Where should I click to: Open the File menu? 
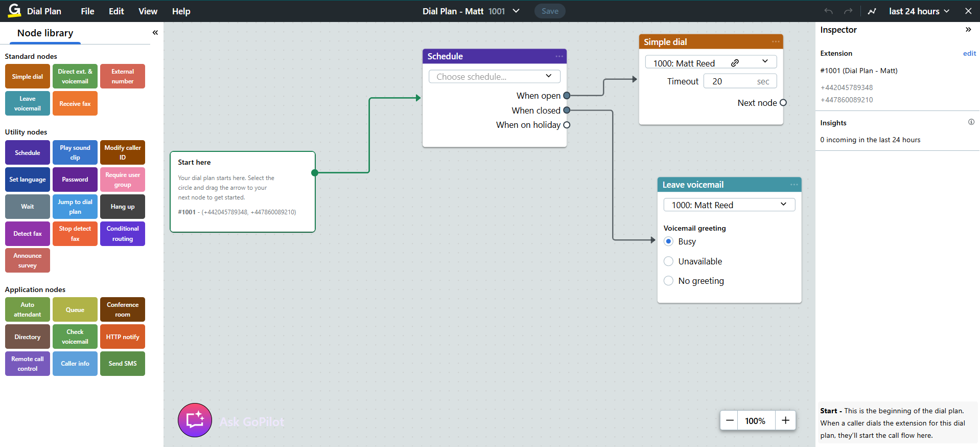pos(87,11)
